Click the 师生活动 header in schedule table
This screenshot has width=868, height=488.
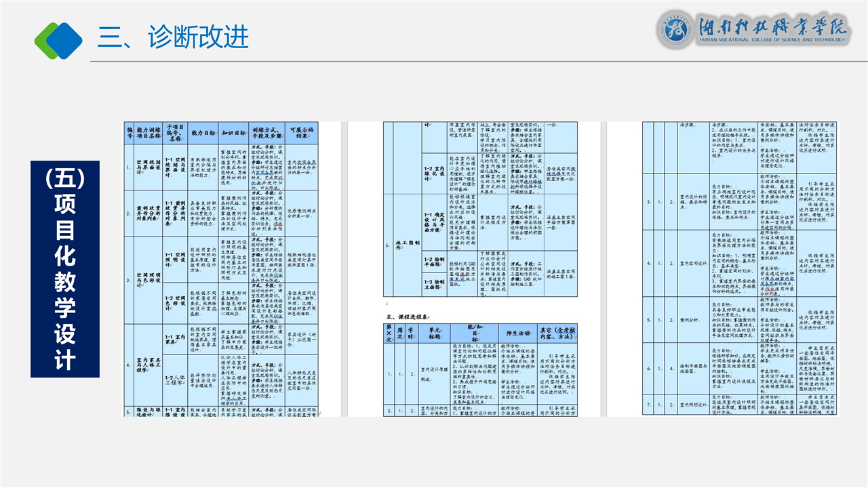click(x=519, y=333)
